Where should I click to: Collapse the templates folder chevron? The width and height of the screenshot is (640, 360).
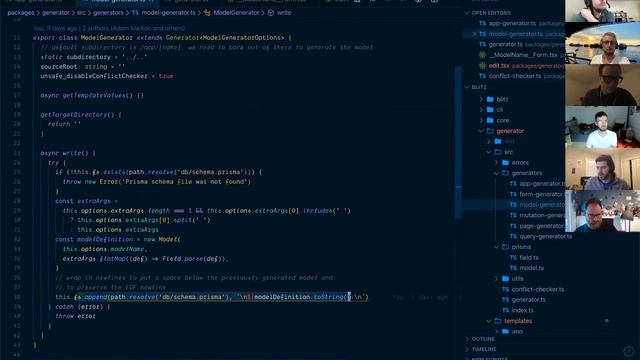pyautogui.click(x=489, y=321)
